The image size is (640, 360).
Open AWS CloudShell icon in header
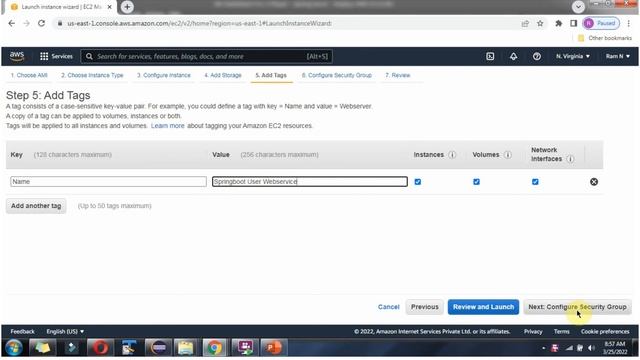[x=490, y=56]
